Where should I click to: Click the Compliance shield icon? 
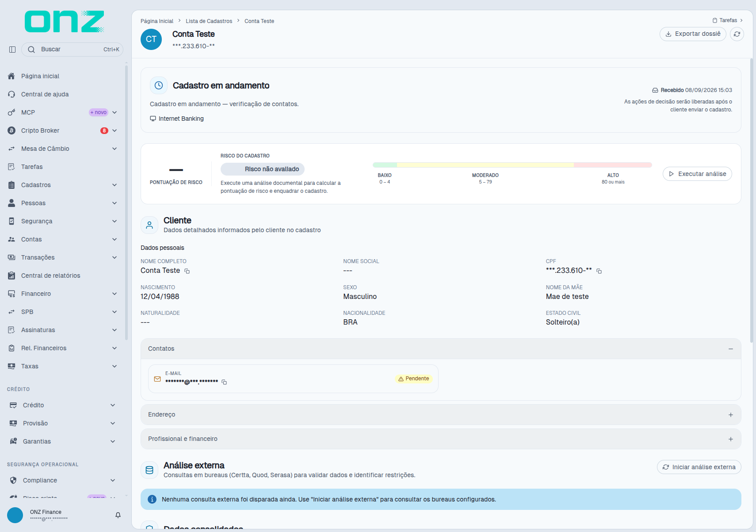point(13,480)
